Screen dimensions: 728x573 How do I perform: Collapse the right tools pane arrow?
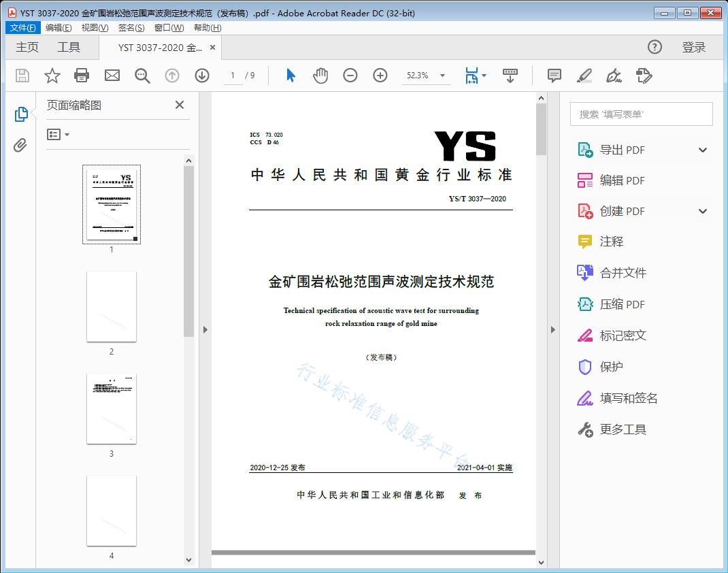552,330
